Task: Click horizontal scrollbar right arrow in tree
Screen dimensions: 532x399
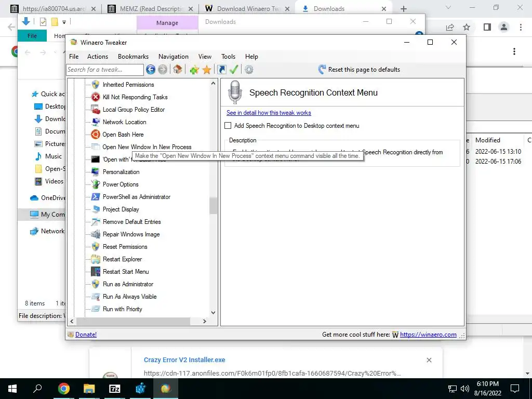Action: 204,321
